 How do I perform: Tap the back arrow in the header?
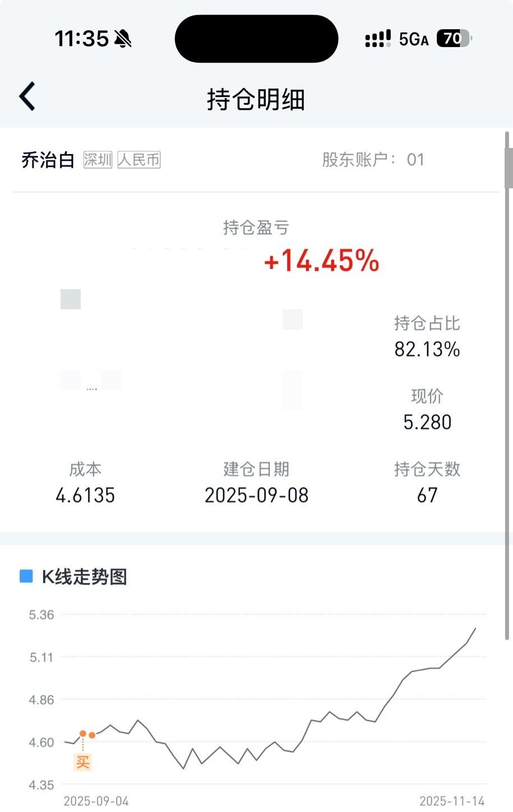coord(27,96)
